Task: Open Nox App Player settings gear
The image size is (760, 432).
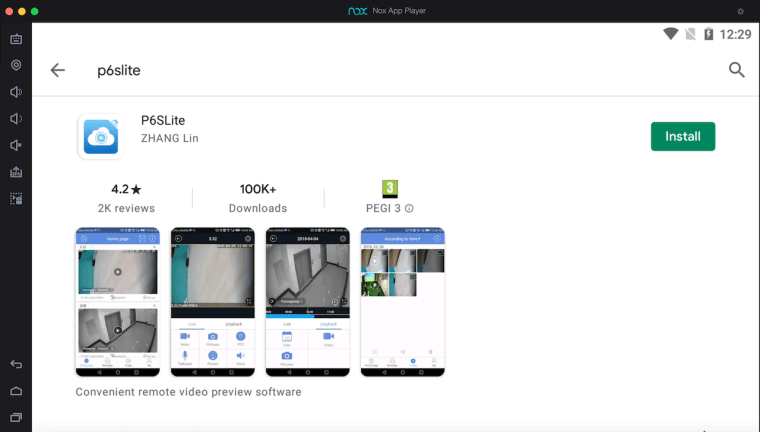Action: 740,11
